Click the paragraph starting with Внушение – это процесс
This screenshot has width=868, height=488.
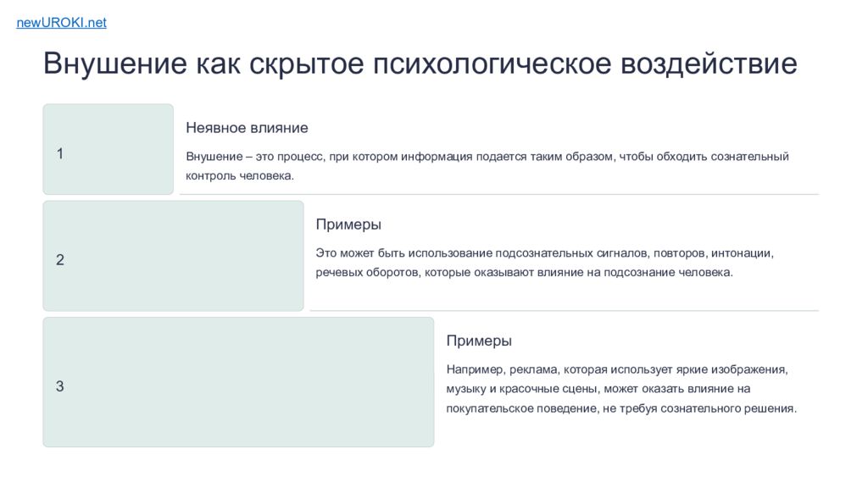pyautogui.click(x=487, y=157)
